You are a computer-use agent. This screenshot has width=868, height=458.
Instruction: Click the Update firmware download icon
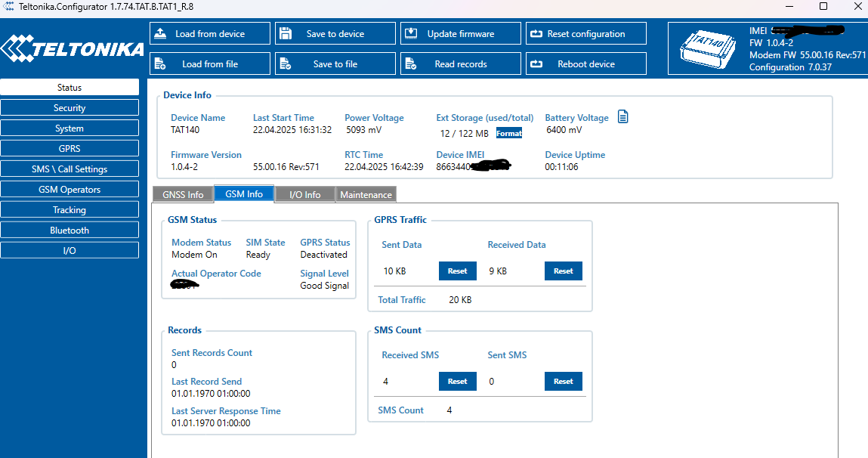click(x=411, y=34)
